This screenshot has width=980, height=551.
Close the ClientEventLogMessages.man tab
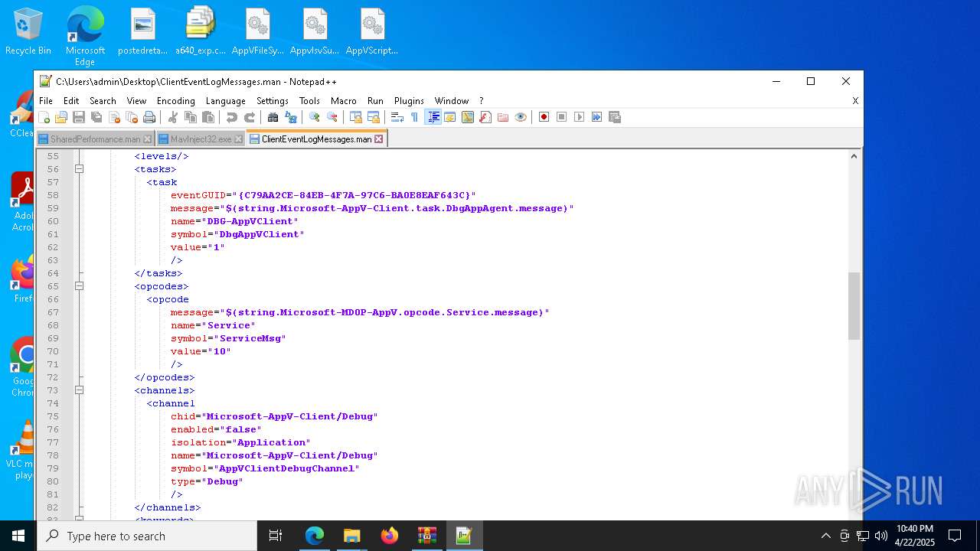[x=379, y=139]
